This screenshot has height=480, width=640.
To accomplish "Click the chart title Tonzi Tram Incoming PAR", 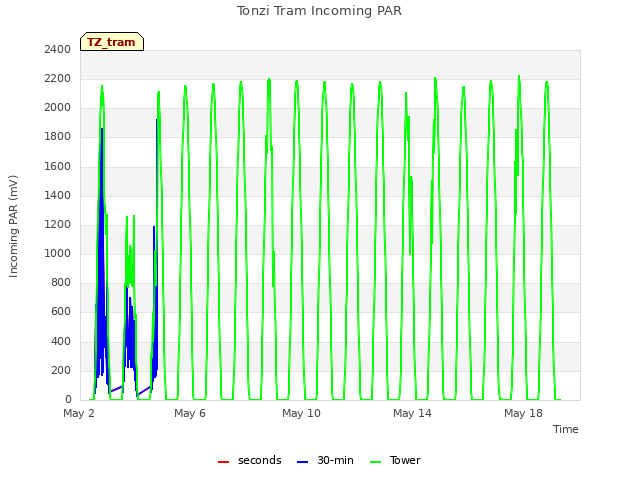I will point(319,11).
